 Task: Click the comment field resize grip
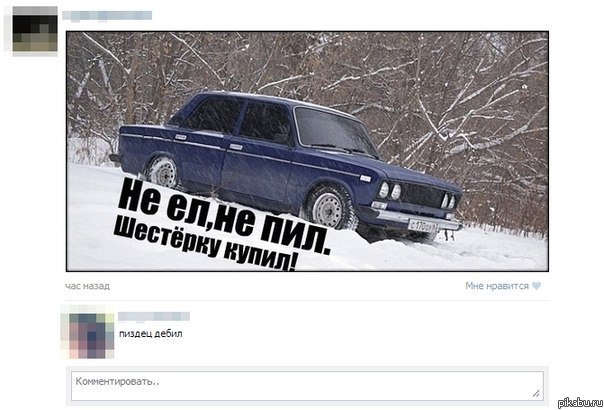[x=536, y=393]
